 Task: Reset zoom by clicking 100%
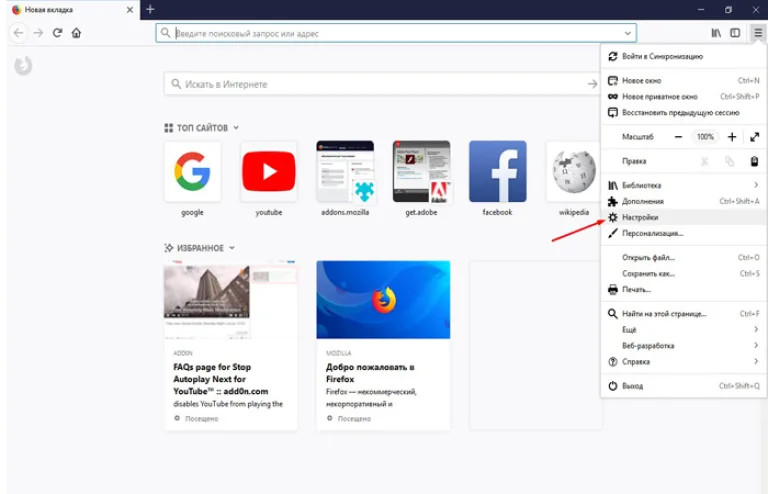(705, 137)
